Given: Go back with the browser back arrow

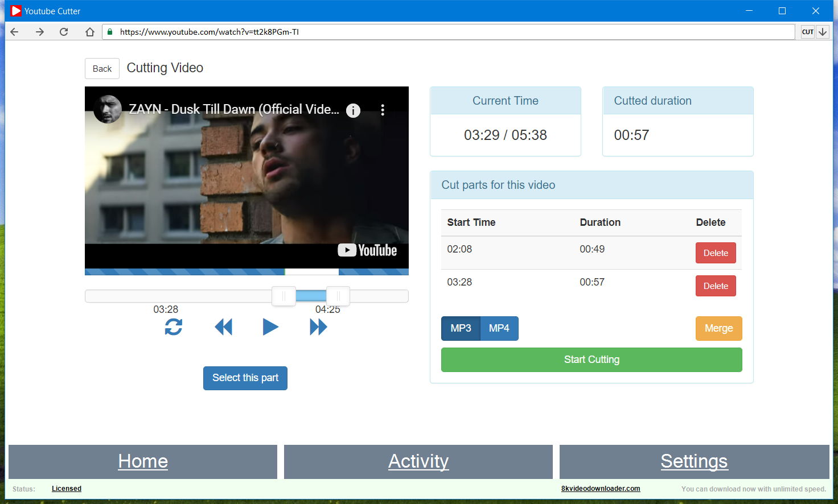Looking at the screenshot, I should (15, 32).
